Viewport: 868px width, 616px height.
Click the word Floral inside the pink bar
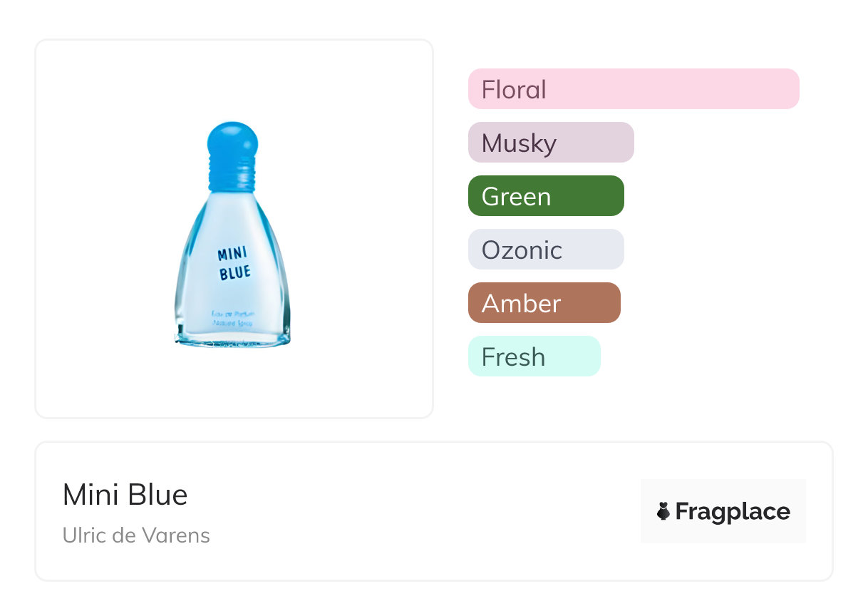[514, 90]
